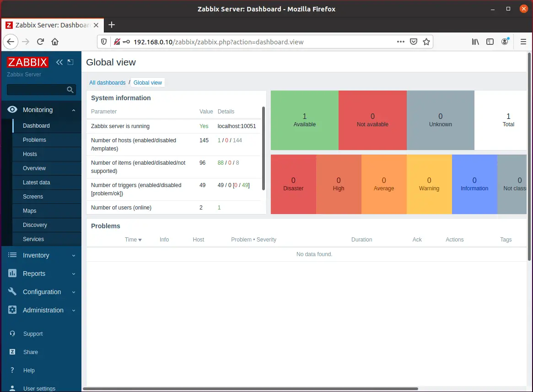
Task: Click the High severity tile
Action: (339, 184)
